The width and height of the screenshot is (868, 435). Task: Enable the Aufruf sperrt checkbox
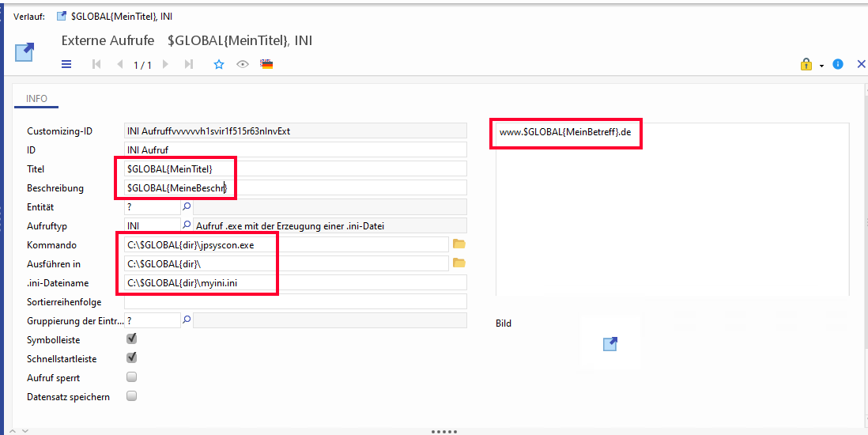click(132, 377)
